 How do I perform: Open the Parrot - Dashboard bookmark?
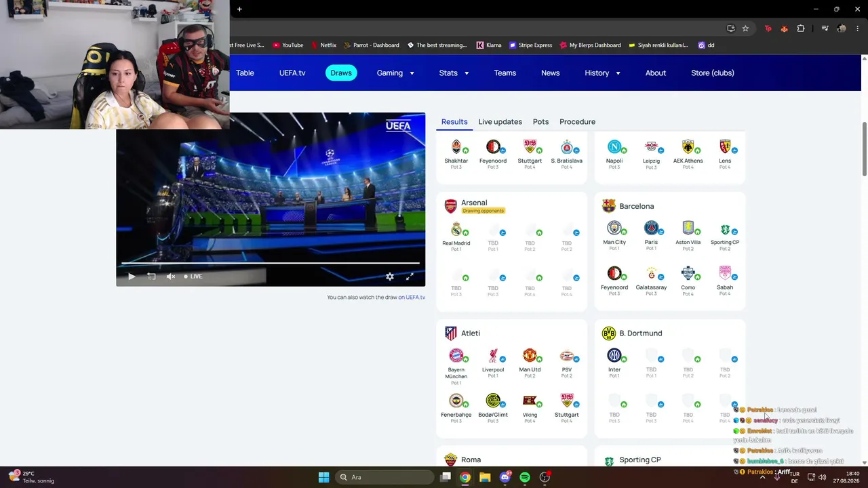(x=371, y=45)
